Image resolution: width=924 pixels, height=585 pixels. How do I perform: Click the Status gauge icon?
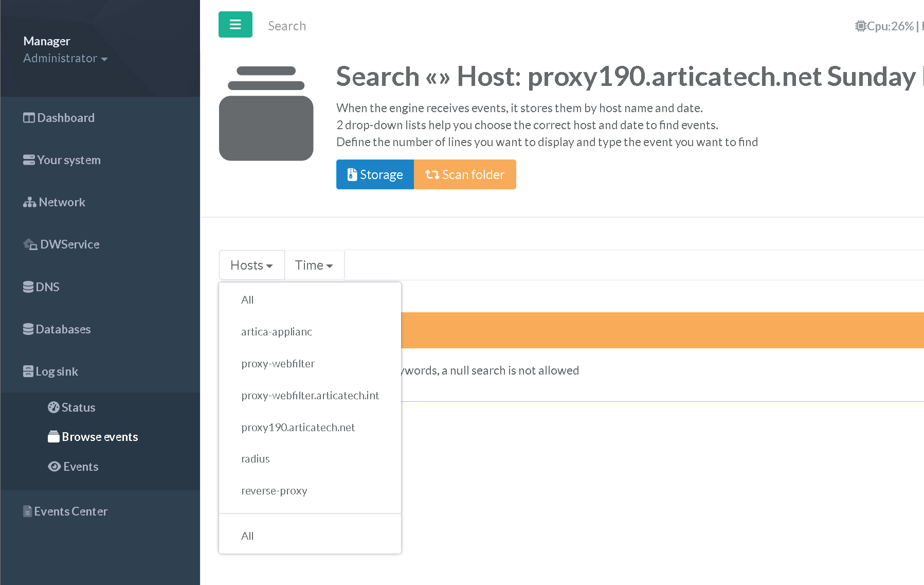pyautogui.click(x=53, y=407)
